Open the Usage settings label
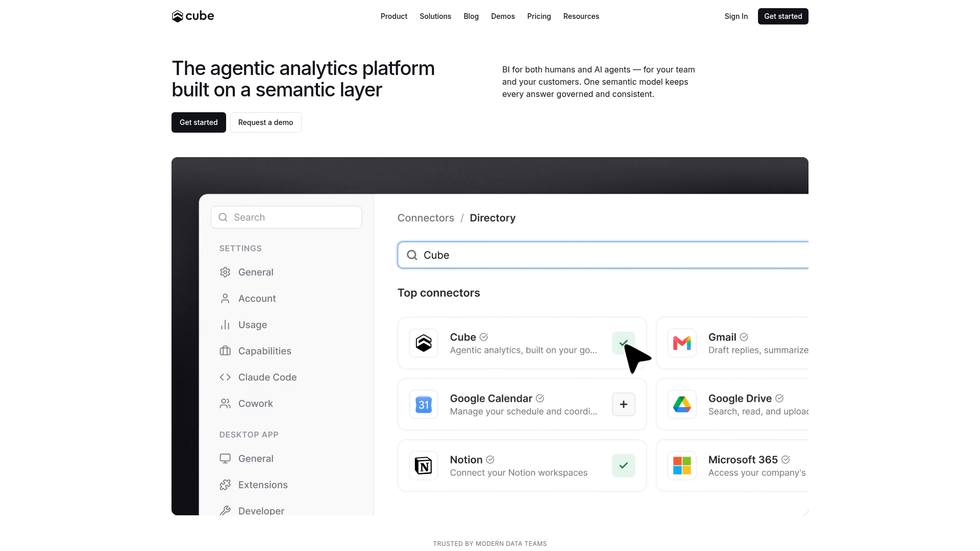This screenshot has height=551, width=980. pos(253,325)
